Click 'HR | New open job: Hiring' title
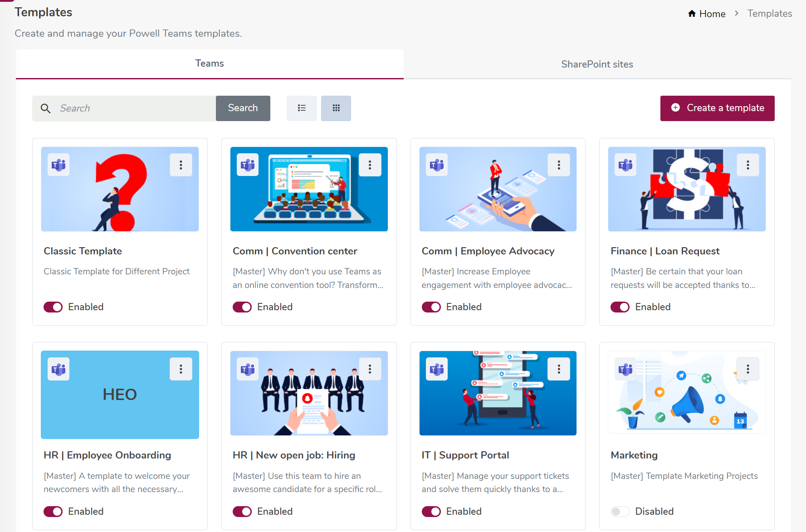Image resolution: width=806 pixels, height=532 pixels. tap(294, 455)
